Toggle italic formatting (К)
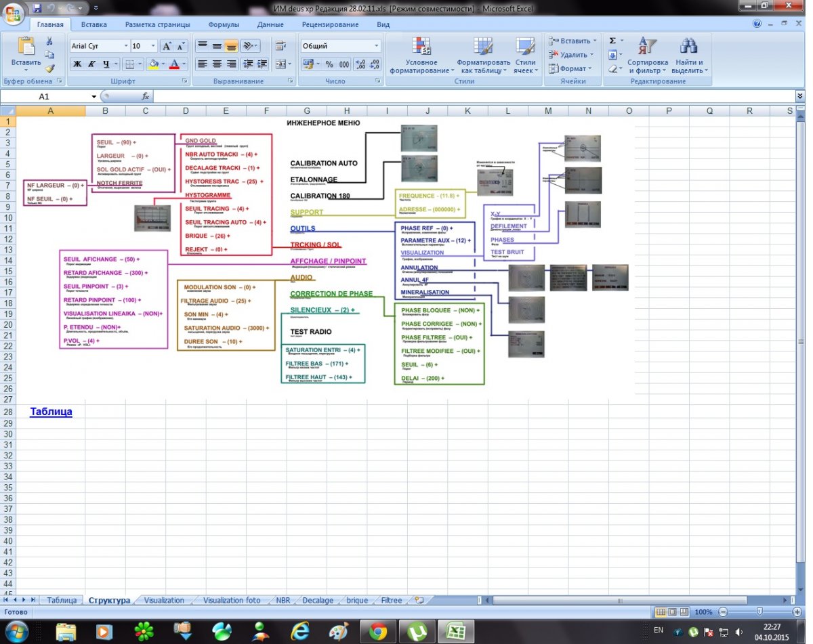Image resolution: width=813 pixels, height=644 pixels. click(91, 64)
